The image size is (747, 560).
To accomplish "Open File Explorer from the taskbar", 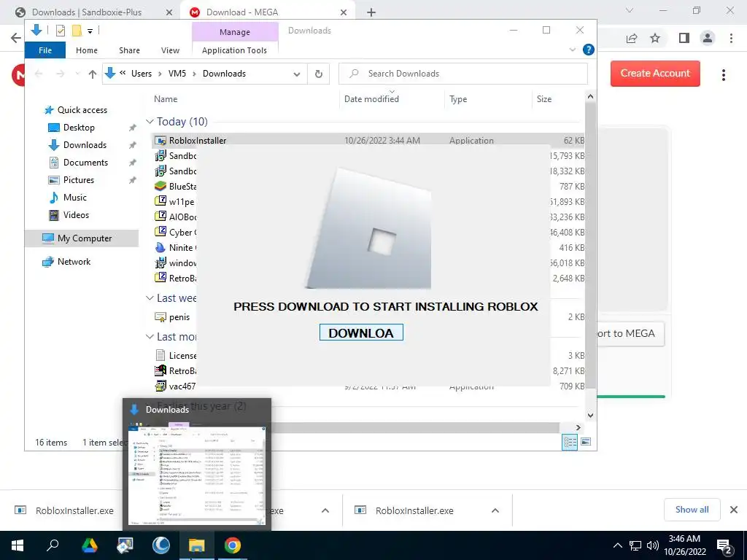I will click(197, 545).
